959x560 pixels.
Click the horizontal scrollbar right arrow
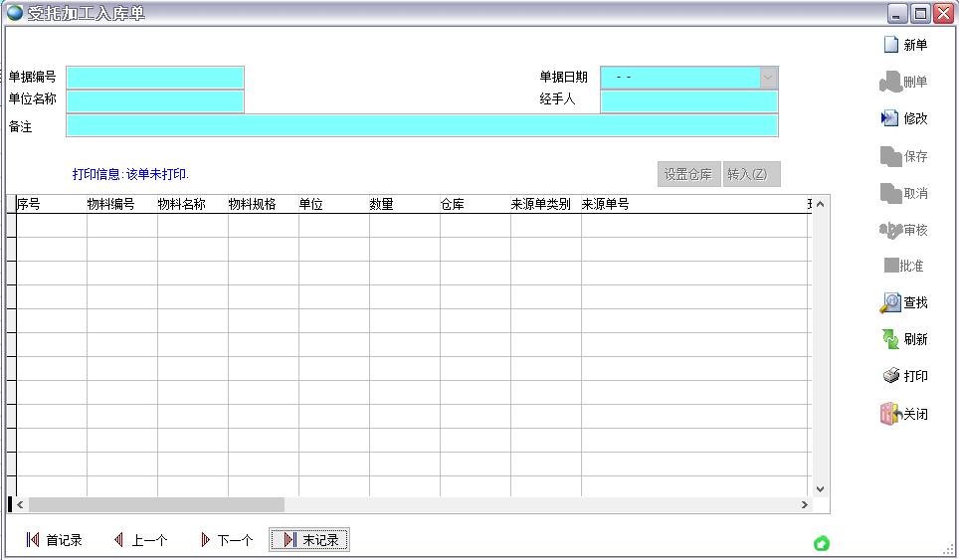click(x=805, y=505)
